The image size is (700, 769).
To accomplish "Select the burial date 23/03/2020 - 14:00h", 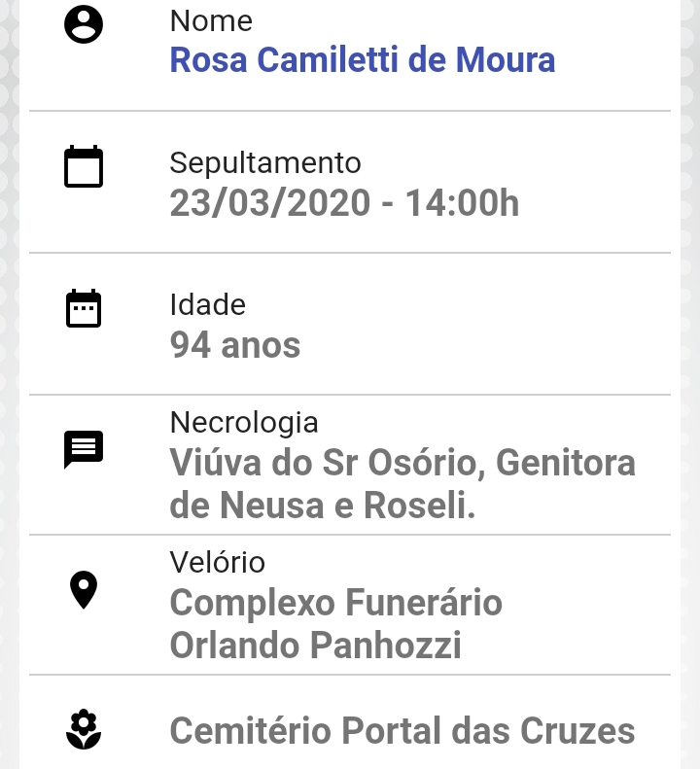I will pos(344,202).
